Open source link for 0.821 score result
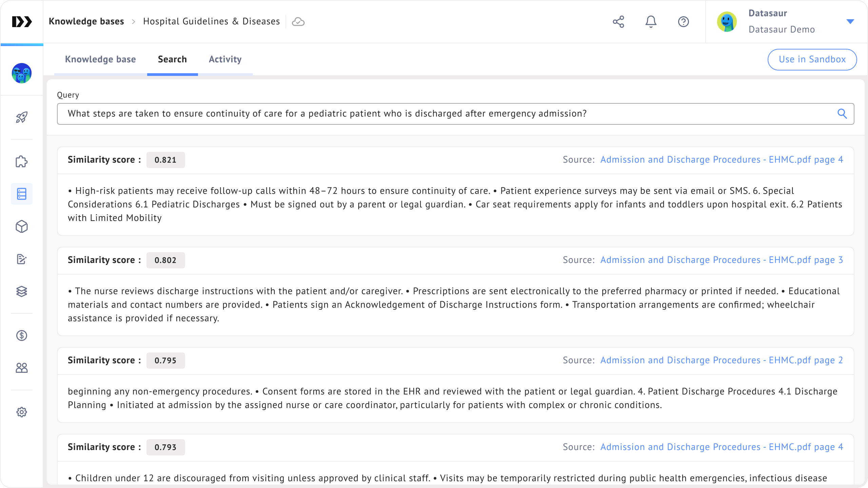The height and width of the screenshot is (488, 868). coord(722,160)
